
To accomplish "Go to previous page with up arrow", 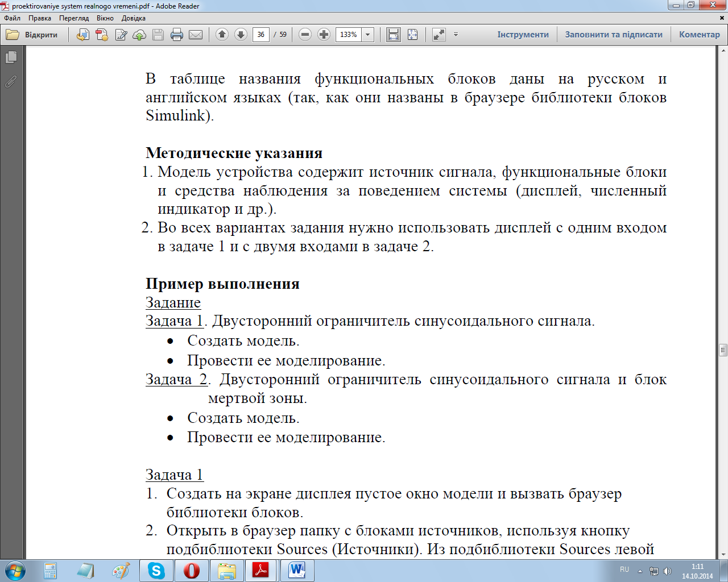I will [x=222, y=35].
